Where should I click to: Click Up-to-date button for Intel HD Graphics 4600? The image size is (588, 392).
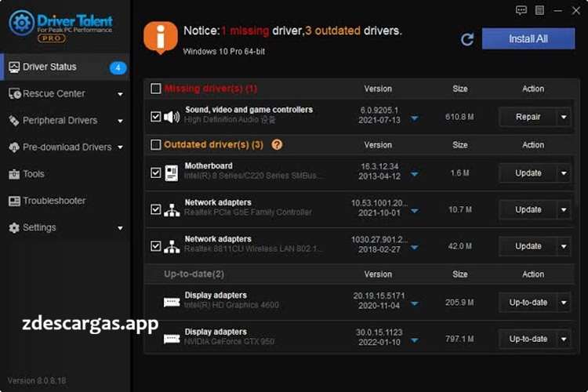click(x=528, y=303)
